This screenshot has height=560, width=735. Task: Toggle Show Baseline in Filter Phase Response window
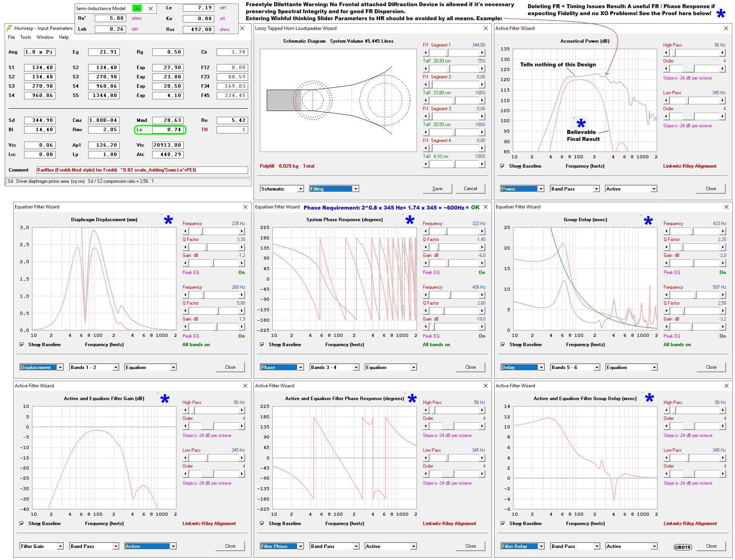(262, 524)
